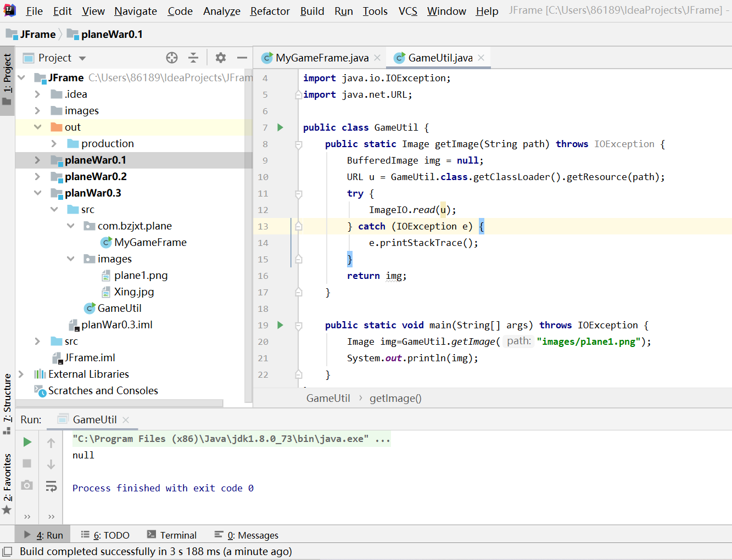Click the fold marker on main method line

point(299,325)
